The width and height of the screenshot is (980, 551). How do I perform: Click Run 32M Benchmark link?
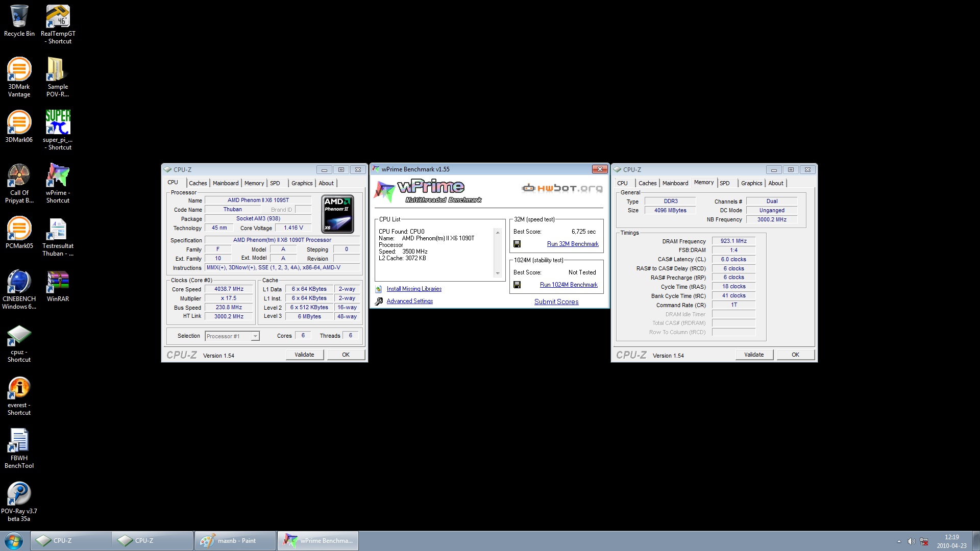[x=572, y=244]
